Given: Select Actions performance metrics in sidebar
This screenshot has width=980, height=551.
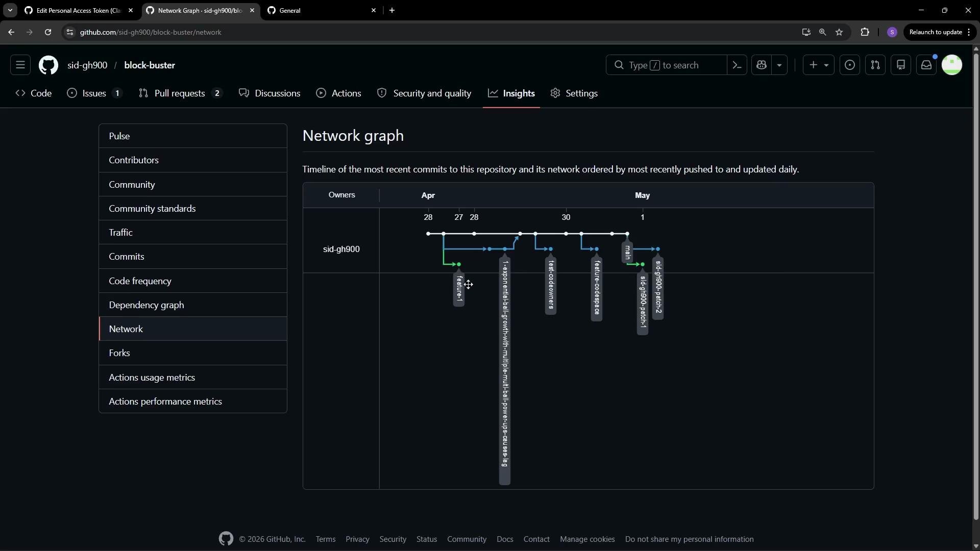Looking at the screenshot, I should [193, 402].
